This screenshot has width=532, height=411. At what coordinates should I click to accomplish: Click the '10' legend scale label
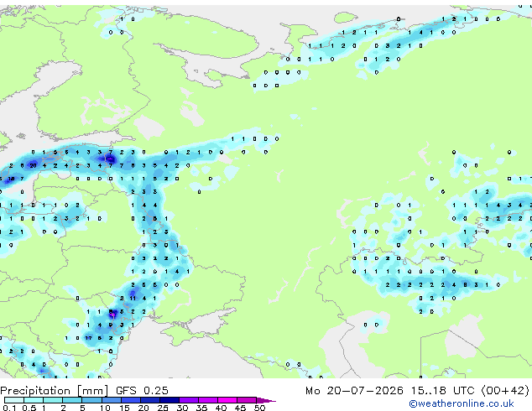[105, 408]
